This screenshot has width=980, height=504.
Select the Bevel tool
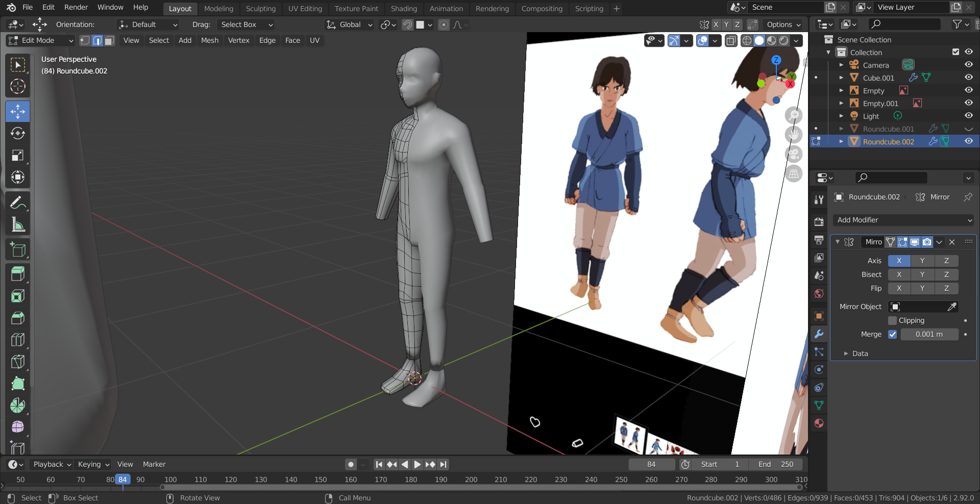click(18, 318)
